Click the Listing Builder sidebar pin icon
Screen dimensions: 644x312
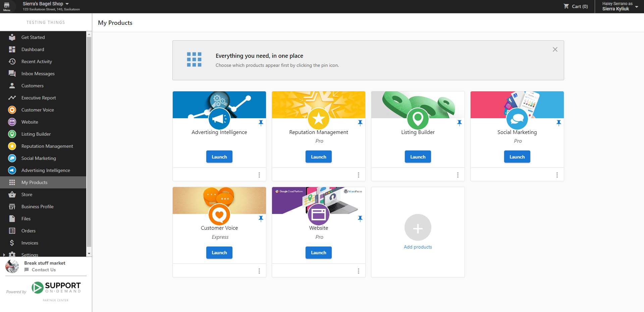pyautogui.click(x=12, y=134)
